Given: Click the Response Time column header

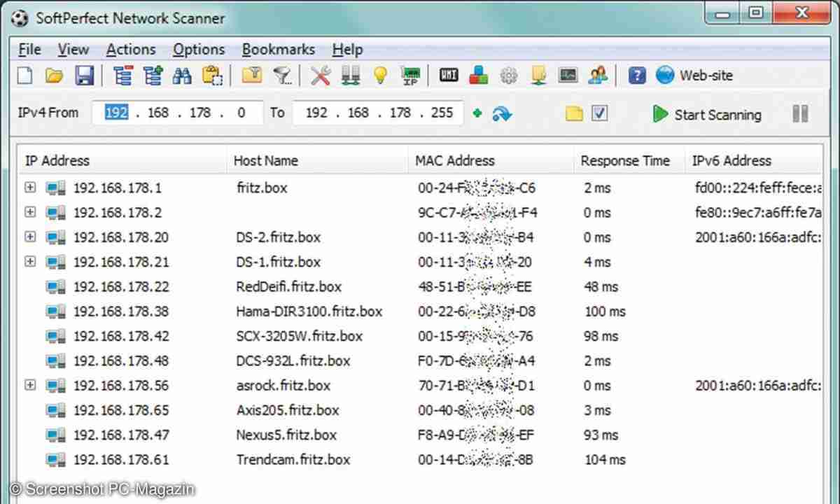Looking at the screenshot, I should [625, 161].
